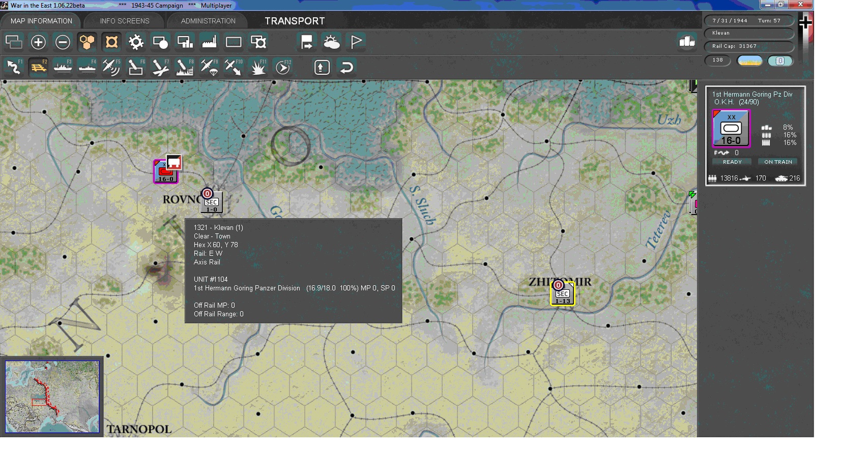Open 1st Hermann Goring Pz Div unit name
Image resolution: width=868 pixels, height=476 pixels.
point(752,94)
